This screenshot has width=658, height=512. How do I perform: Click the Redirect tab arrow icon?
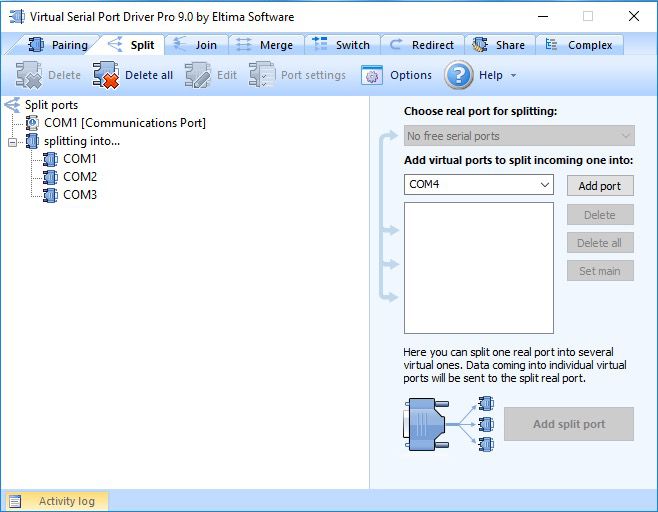coord(396,44)
